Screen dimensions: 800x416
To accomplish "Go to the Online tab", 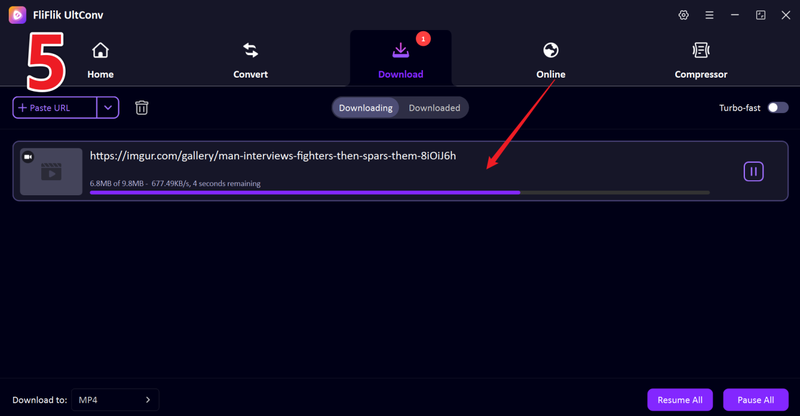I will click(x=551, y=60).
